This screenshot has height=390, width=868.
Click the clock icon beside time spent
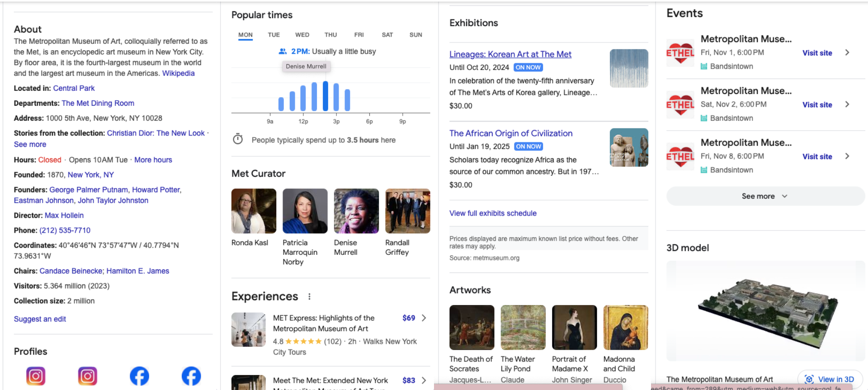(x=238, y=139)
